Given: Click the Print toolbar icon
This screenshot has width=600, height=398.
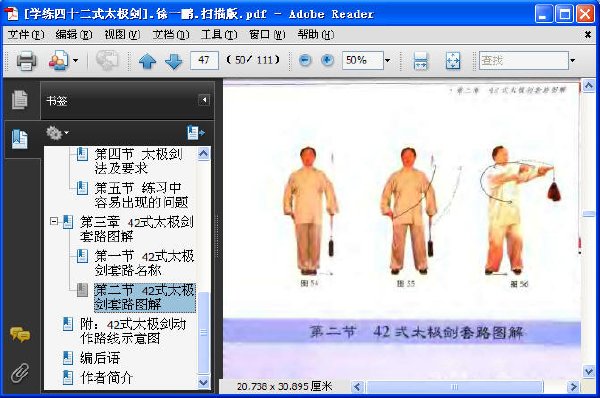Looking at the screenshot, I should (26, 60).
